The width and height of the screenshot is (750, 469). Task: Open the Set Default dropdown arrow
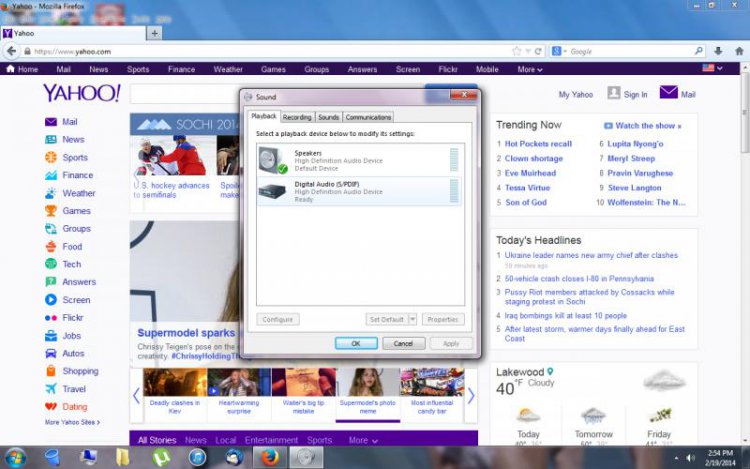click(413, 319)
